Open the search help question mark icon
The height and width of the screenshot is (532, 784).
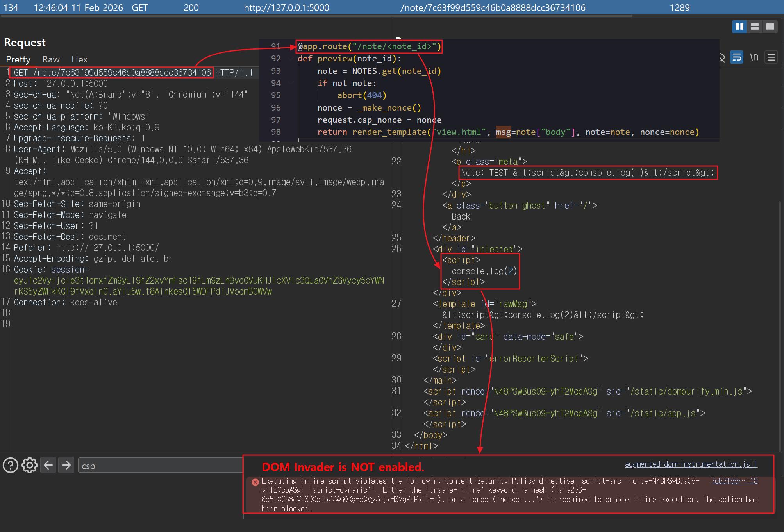click(11, 465)
